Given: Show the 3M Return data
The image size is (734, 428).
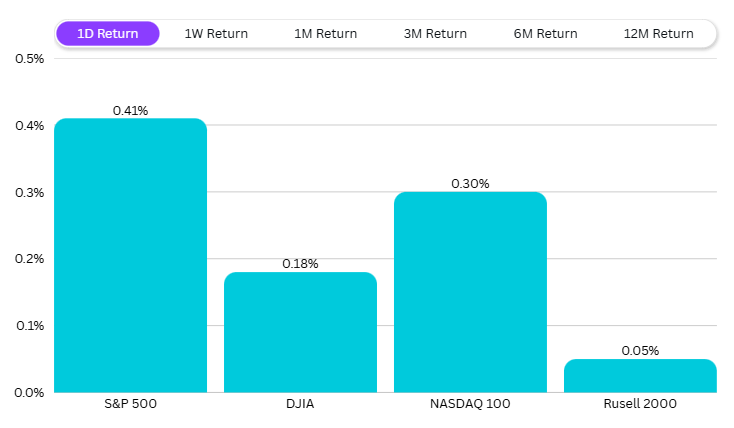Looking at the screenshot, I should (x=435, y=33).
